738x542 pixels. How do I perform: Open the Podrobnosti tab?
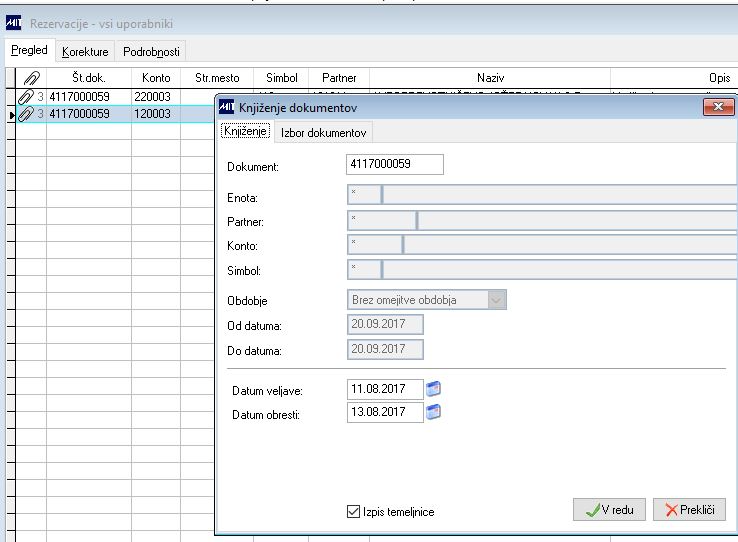(151, 51)
